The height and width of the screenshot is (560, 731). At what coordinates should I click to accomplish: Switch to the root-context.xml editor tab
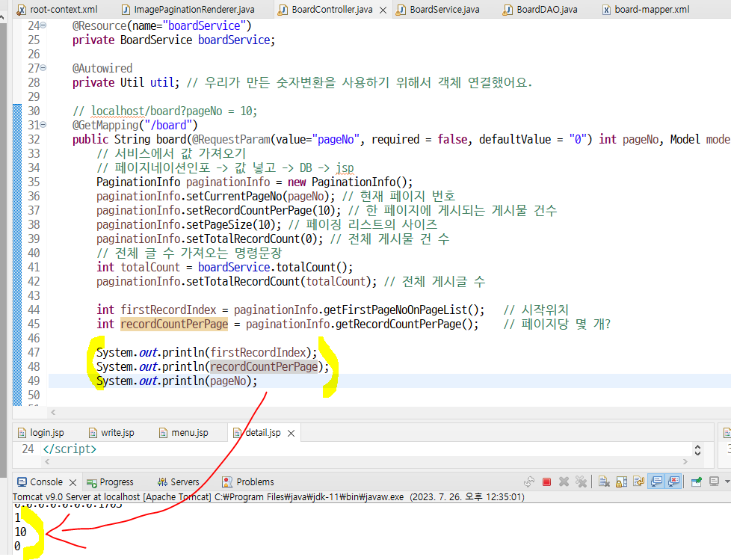tap(58, 9)
